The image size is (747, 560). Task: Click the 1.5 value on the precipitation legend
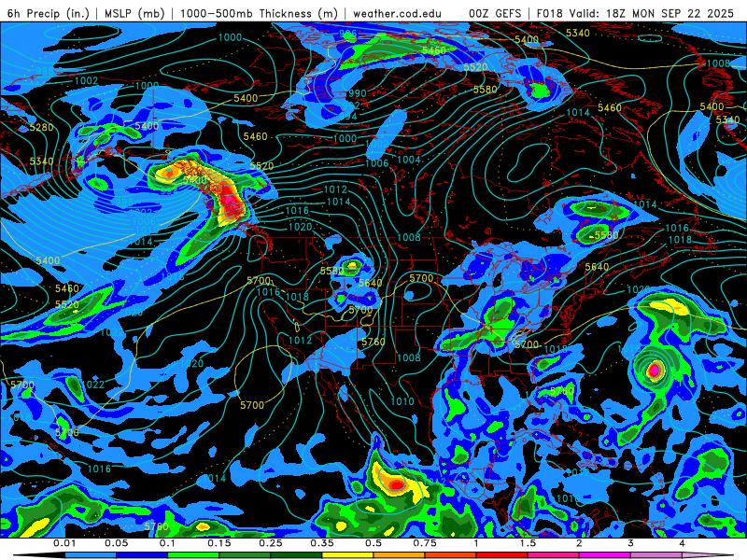click(528, 543)
